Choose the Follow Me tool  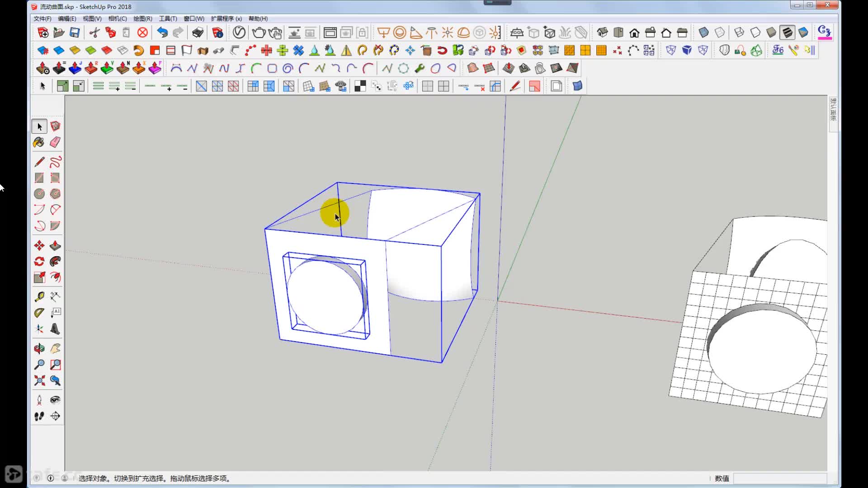pyautogui.click(x=55, y=261)
